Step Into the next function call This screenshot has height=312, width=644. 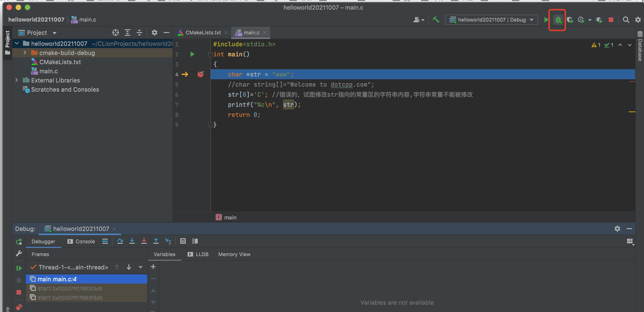click(x=132, y=241)
